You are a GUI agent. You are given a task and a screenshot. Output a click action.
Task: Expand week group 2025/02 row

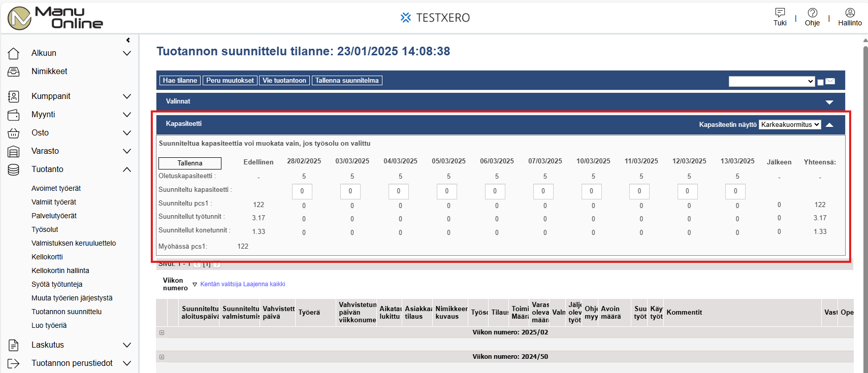[162, 333]
